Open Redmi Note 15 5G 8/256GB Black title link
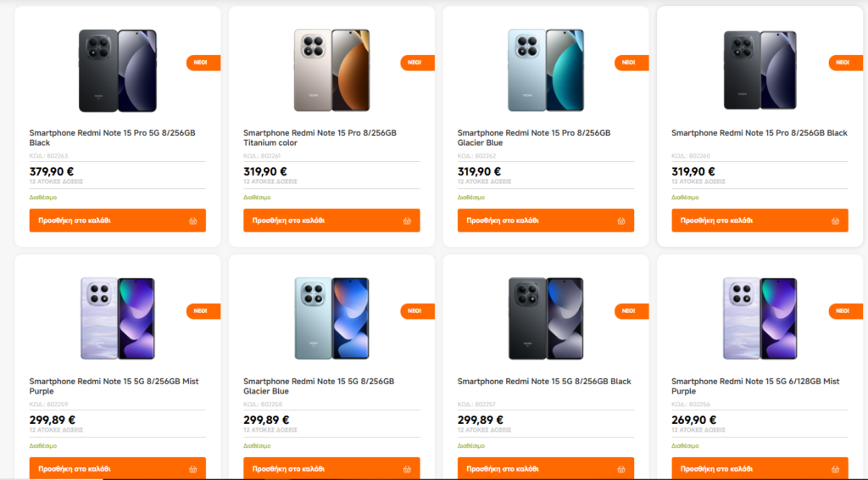The width and height of the screenshot is (868, 480). [544, 382]
